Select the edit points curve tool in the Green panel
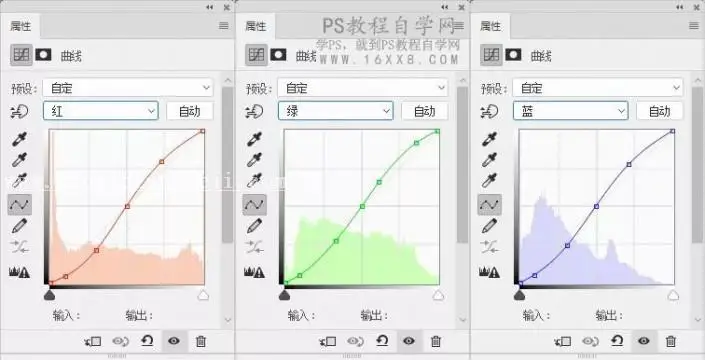The width and height of the screenshot is (705, 360). [254, 204]
